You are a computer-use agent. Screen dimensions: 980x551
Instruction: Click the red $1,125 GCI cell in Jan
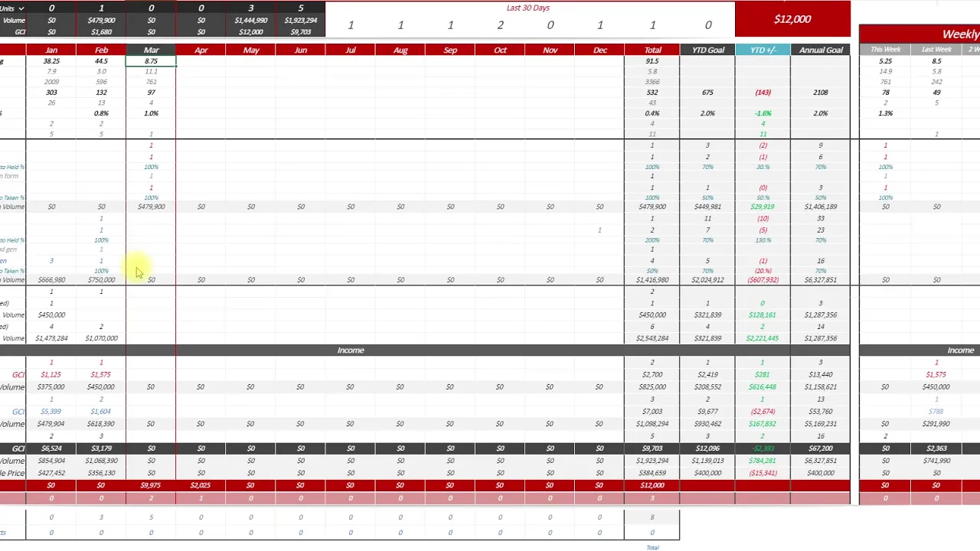point(51,375)
